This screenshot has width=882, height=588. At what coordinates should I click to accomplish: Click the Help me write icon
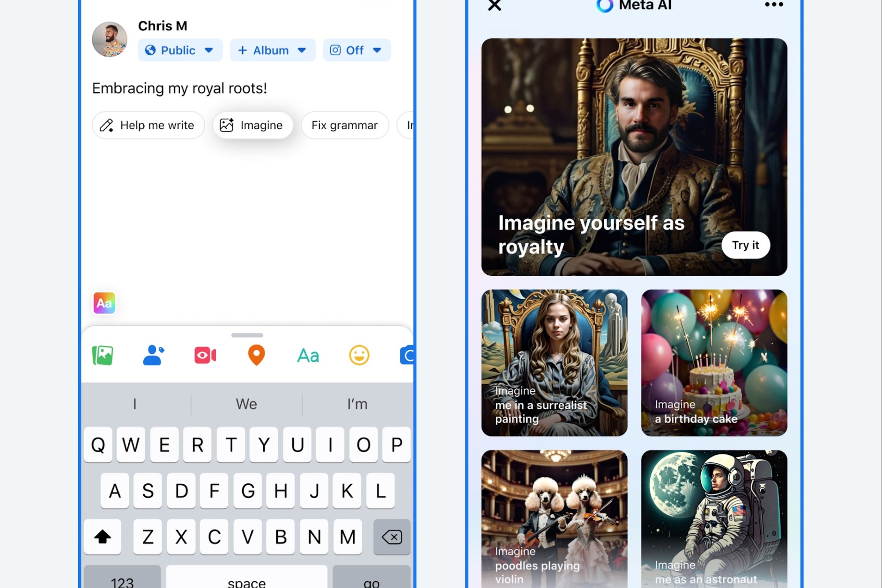click(106, 125)
